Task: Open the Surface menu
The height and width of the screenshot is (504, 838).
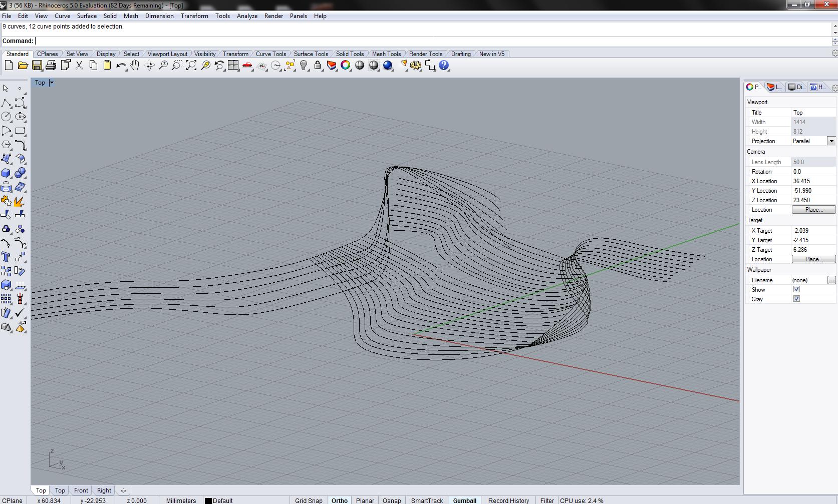Action: tap(87, 16)
